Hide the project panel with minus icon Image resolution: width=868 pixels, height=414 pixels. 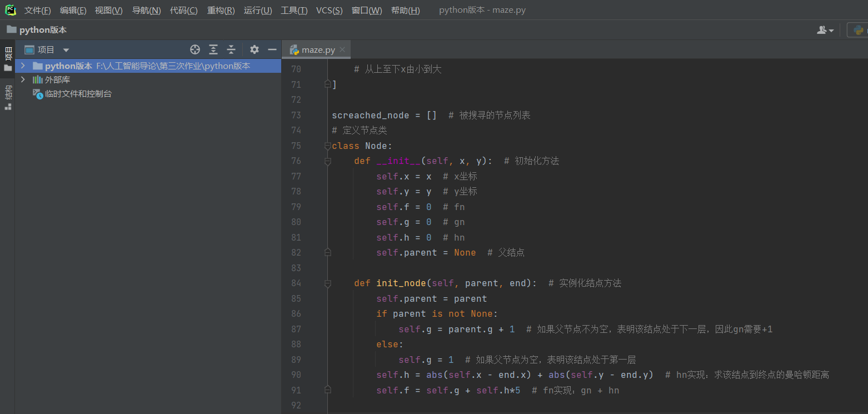(x=272, y=49)
